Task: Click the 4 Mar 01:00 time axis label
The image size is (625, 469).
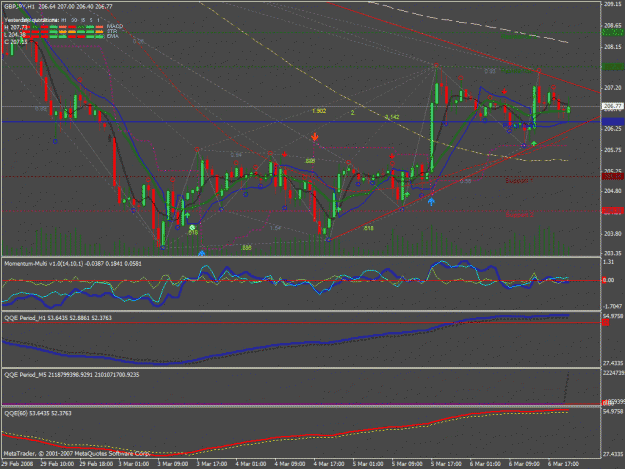Action: point(251,464)
